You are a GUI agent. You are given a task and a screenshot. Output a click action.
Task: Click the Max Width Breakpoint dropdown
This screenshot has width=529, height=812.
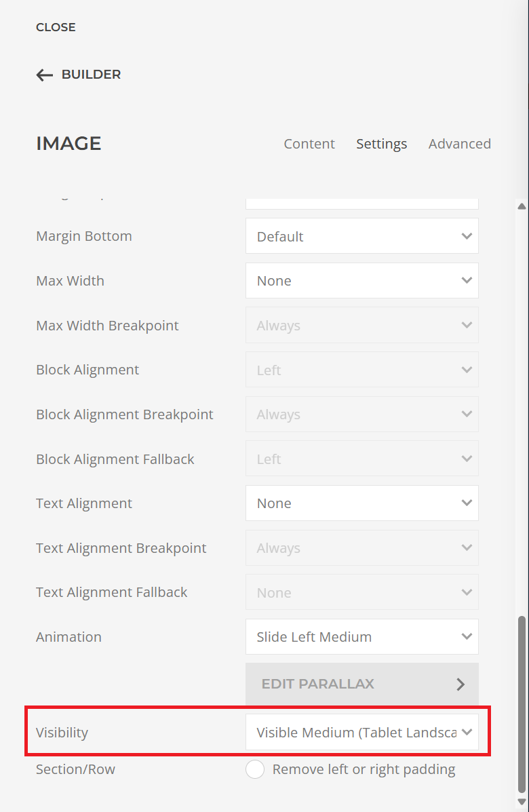[361, 326]
